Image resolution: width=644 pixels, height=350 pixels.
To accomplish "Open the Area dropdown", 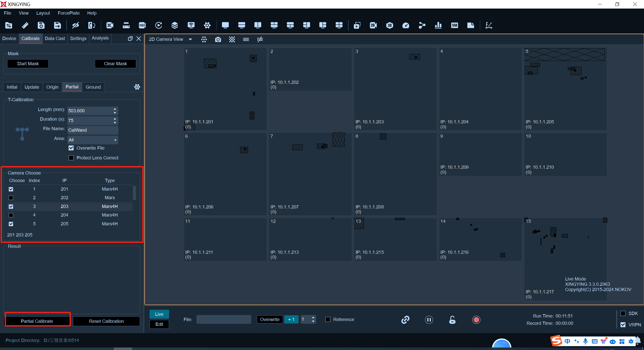I will tap(93, 140).
